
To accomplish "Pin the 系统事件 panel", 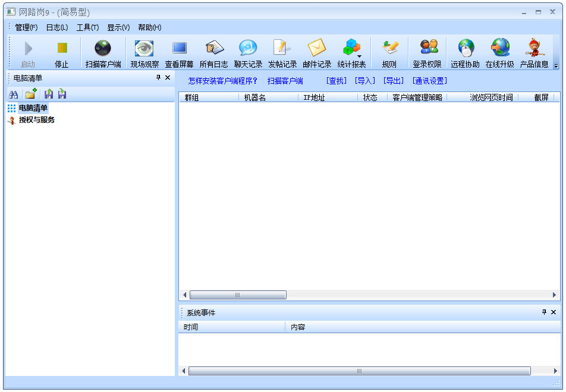I will [545, 312].
